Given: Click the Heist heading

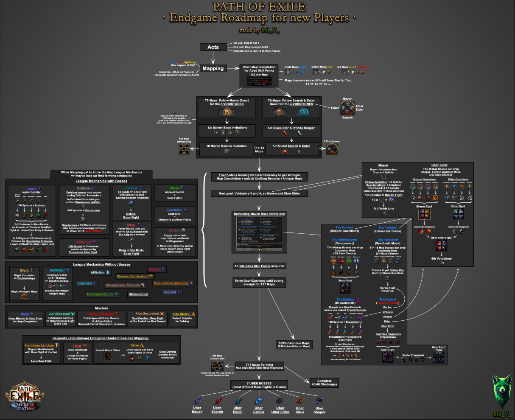Looking at the screenshot, I should point(77,346).
